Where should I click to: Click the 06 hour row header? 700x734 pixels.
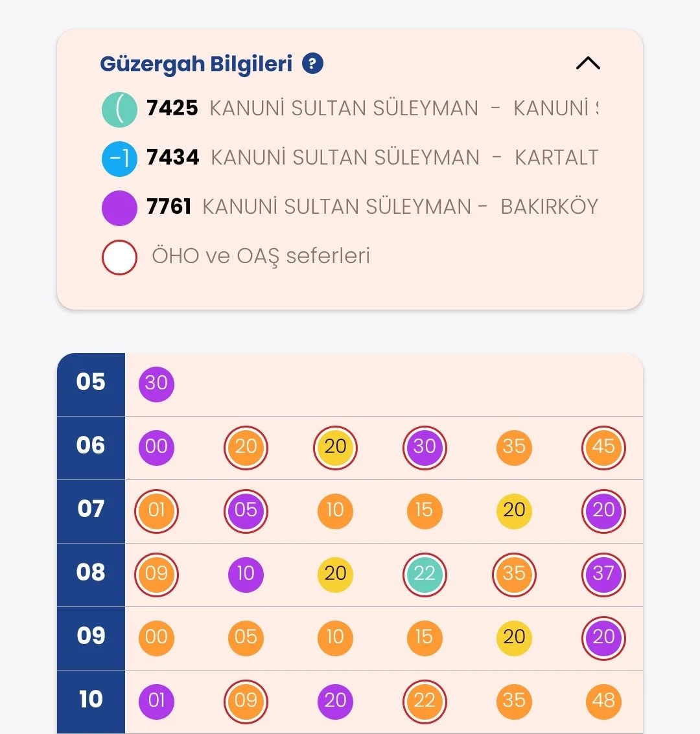tap(91, 446)
